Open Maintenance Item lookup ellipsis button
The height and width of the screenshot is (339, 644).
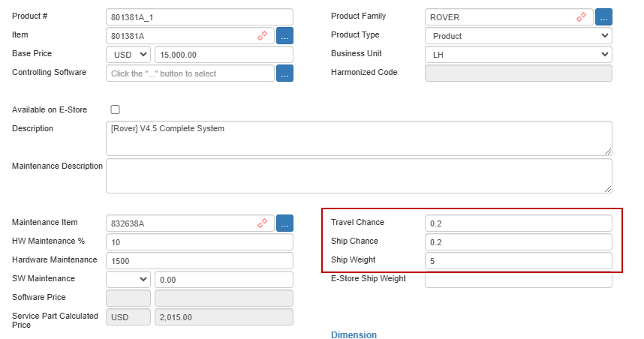(x=284, y=223)
